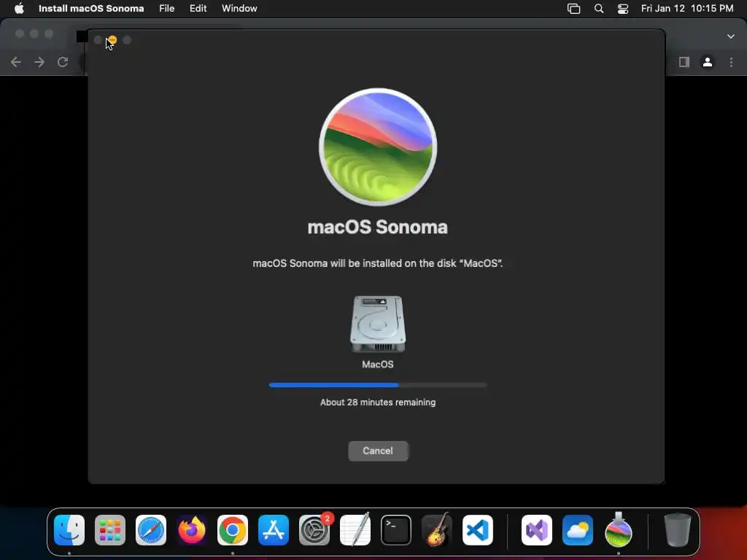Open the Trash in the Dock
Image resolution: width=747 pixels, height=560 pixels.
(x=678, y=530)
